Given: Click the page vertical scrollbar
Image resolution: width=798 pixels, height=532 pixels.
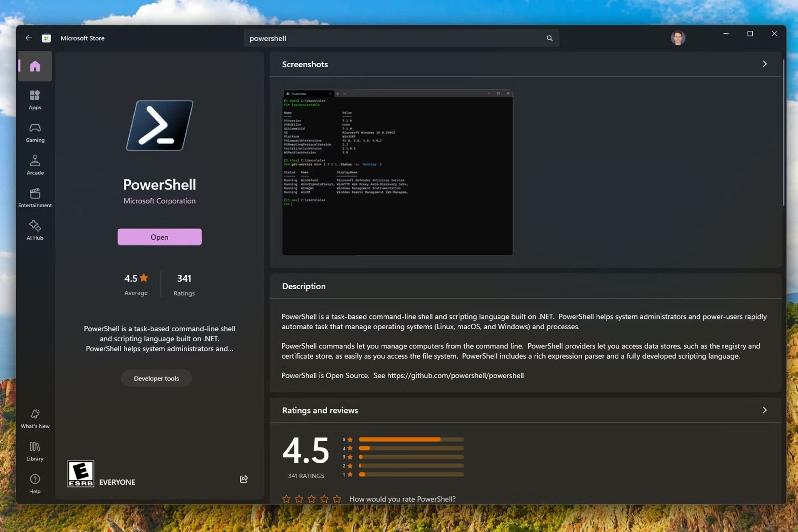Looking at the screenshot, I should pos(784,133).
